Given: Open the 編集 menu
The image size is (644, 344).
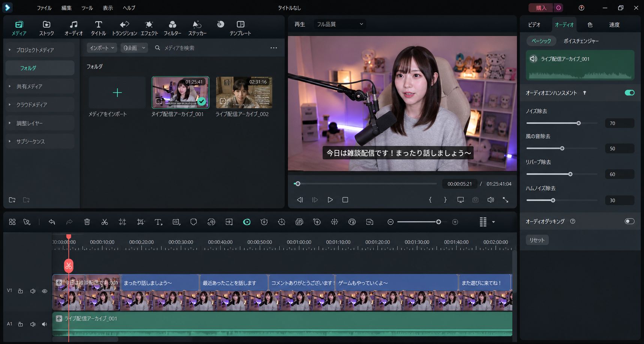Looking at the screenshot, I should [66, 8].
